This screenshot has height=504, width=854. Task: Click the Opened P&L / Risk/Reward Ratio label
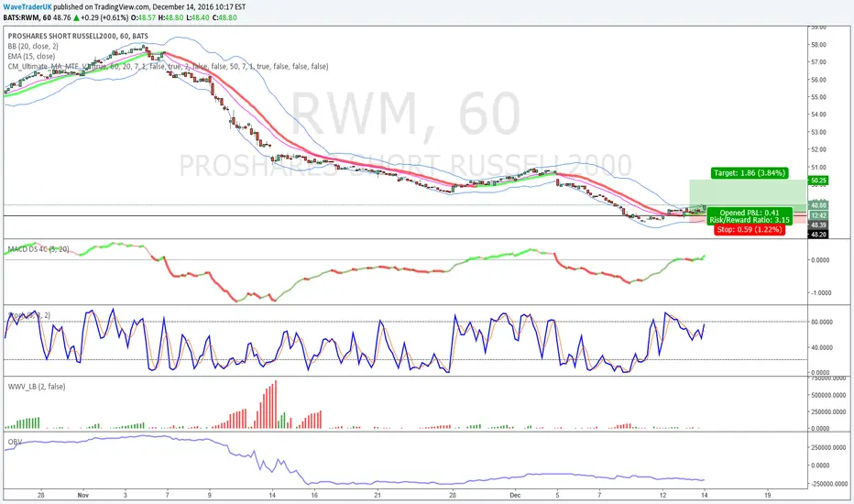coord(750,216)
